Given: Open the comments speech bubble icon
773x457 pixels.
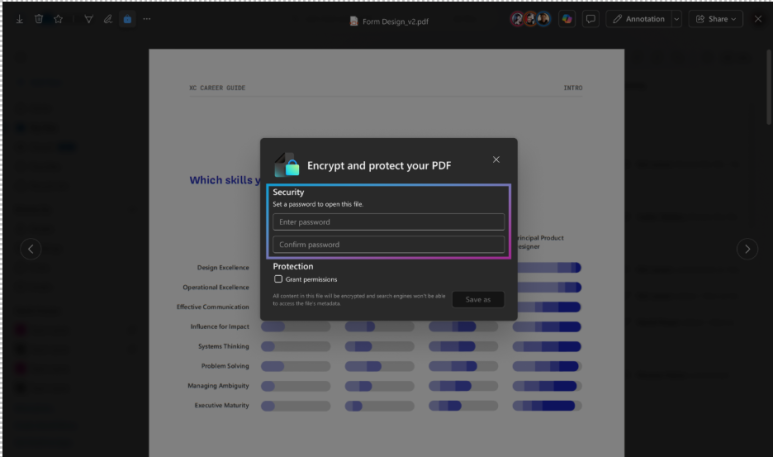Looking at the screenshot, I should pos(591,19).
